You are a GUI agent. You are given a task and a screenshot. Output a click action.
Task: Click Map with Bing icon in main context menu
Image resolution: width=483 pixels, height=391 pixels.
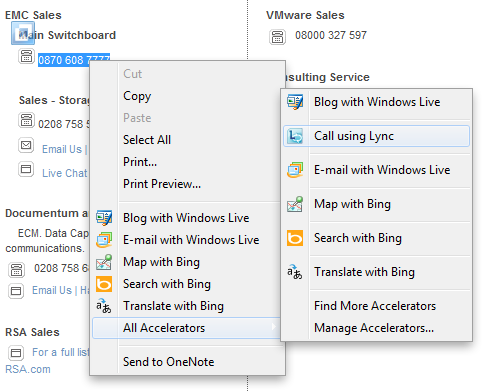point(104,262)
